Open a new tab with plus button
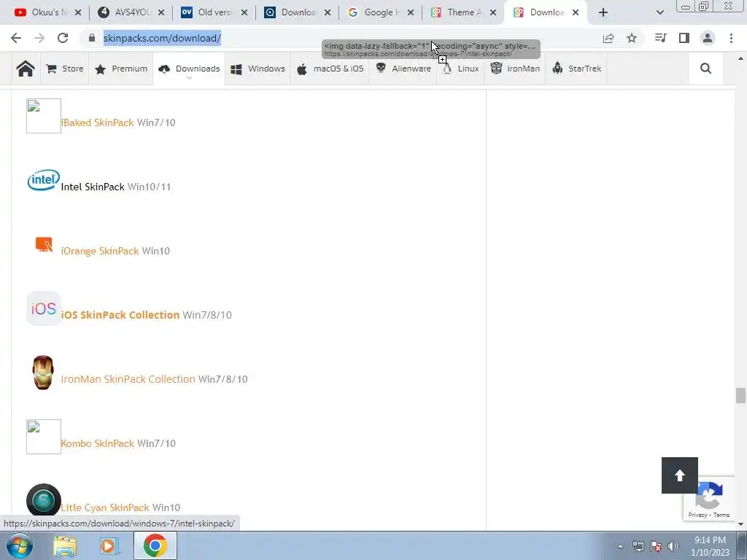747x560 pixels. pyautogui.click(x=603, y=12)
